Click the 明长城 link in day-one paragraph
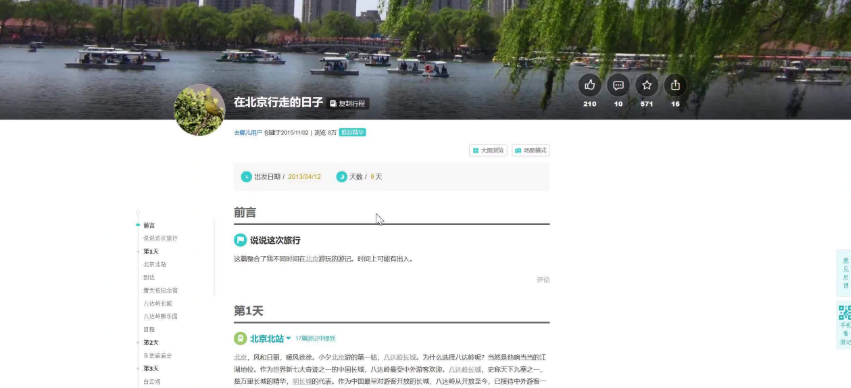 [x=302, y=381]
